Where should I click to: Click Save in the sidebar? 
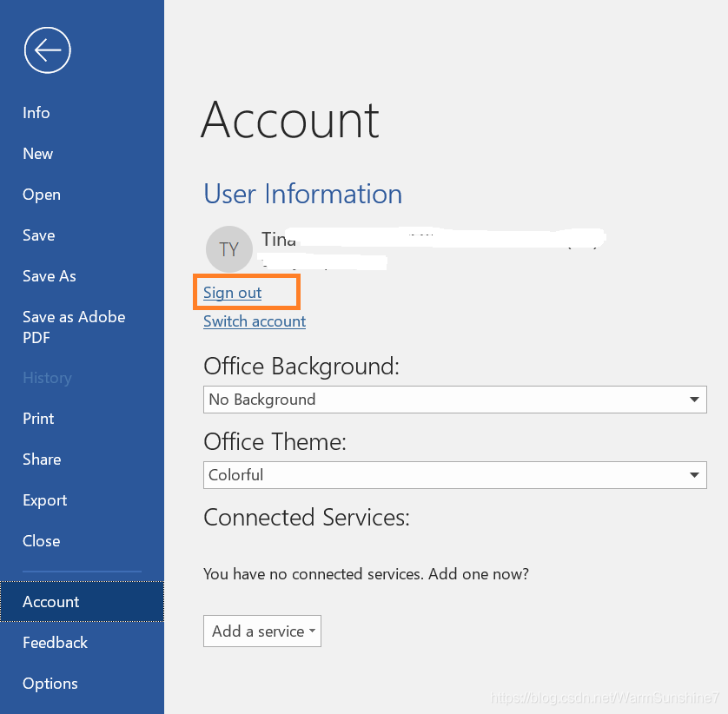click(38, 235)
